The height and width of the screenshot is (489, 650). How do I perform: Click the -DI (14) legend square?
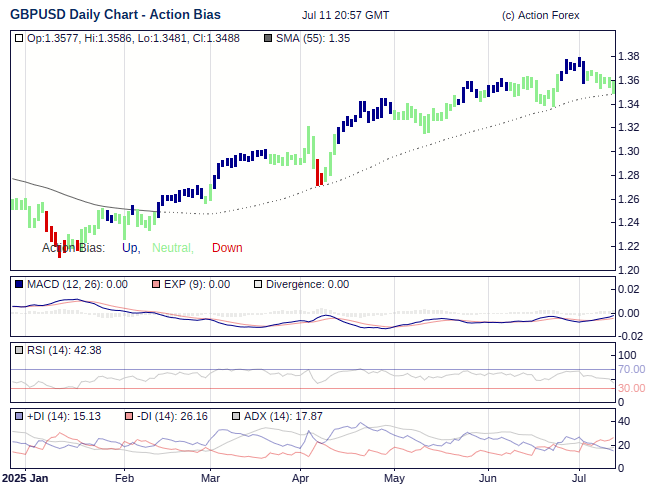click(129, 416)
